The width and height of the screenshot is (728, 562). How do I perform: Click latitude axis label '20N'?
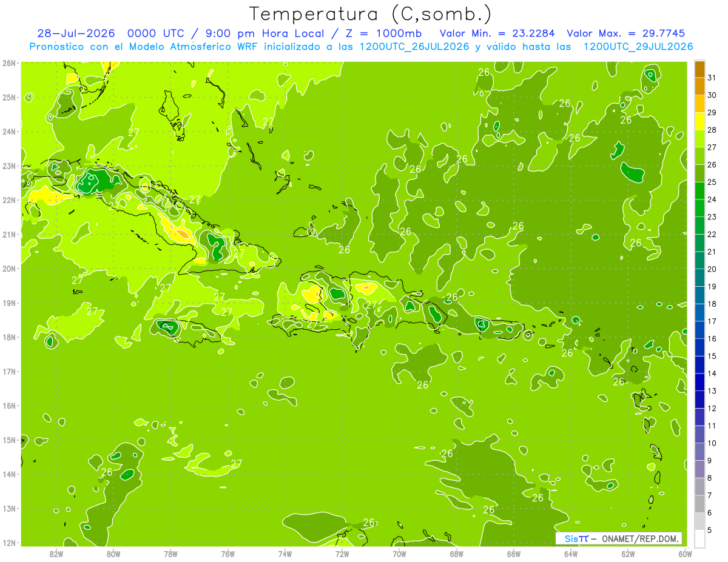pos(8,269)
